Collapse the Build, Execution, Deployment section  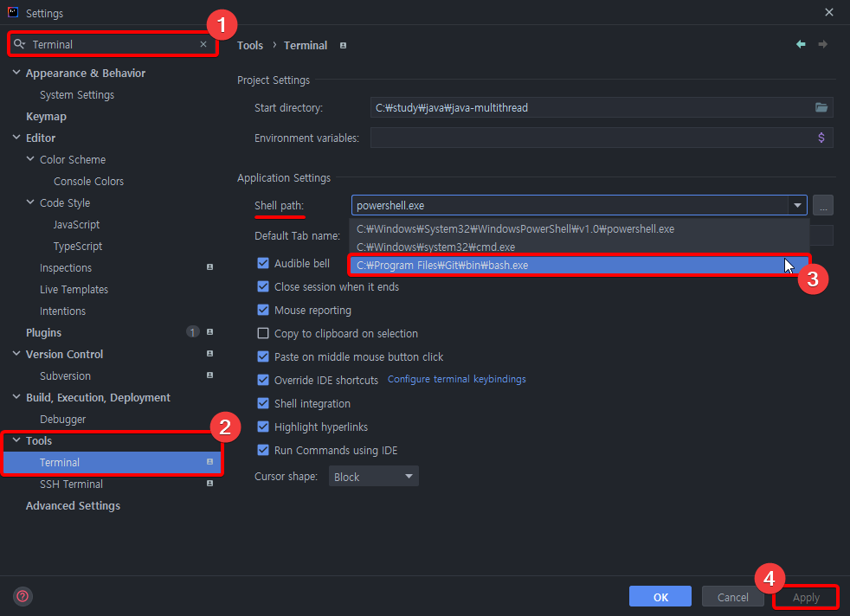(16, 397)
